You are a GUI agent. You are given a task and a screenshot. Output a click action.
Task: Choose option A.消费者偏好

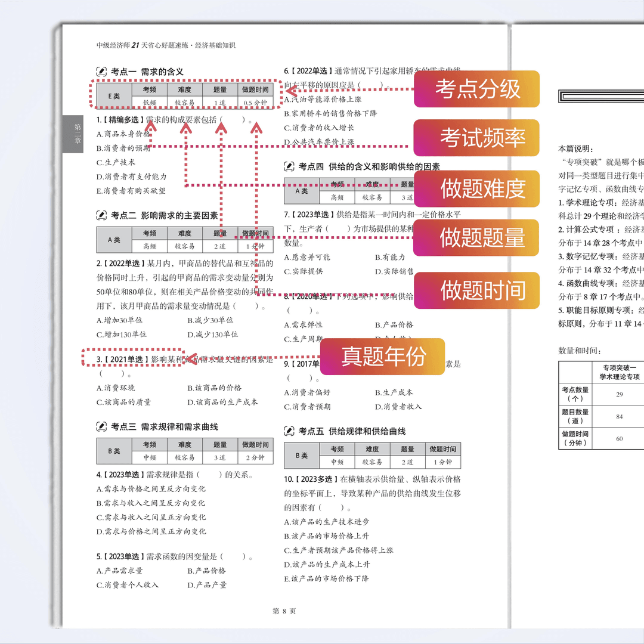point(307,392)
